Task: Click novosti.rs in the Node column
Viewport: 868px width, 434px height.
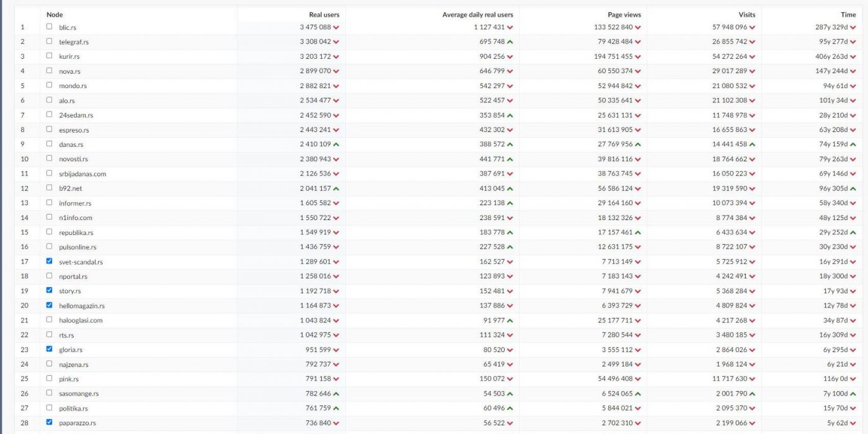Action: point(73,159)
